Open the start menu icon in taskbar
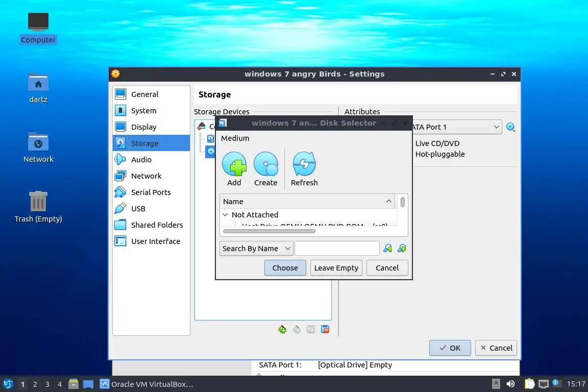Image resolution: width=588 pixels, height=392 pixels. (8, 384)
